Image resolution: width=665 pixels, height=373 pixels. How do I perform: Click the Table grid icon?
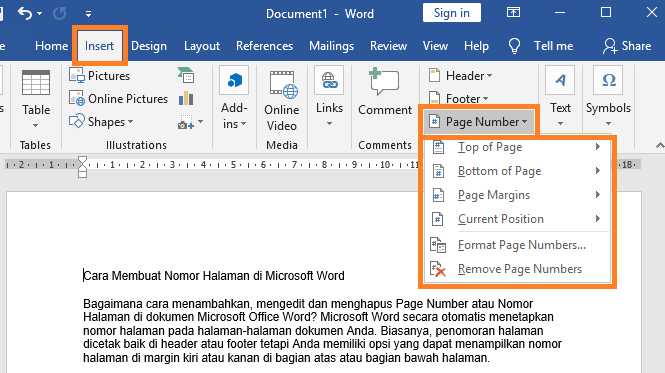pyautogui.click(x=36, y=83)
